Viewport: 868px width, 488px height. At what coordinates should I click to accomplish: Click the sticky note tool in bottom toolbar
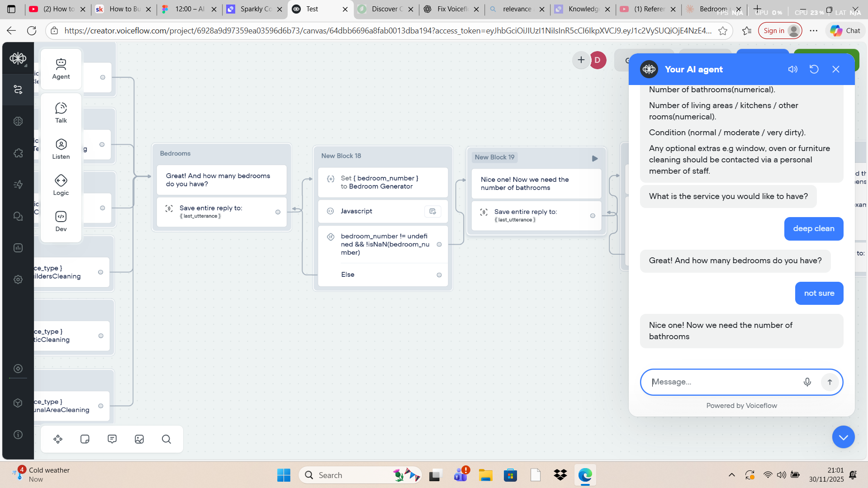pos(85,439)
